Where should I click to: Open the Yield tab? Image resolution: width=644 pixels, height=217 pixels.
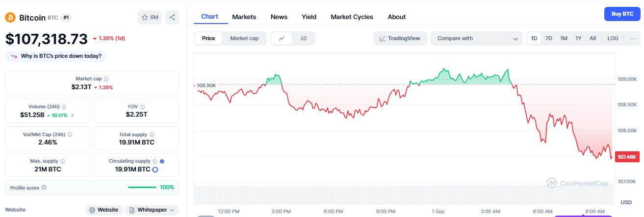tap(309, 17)
